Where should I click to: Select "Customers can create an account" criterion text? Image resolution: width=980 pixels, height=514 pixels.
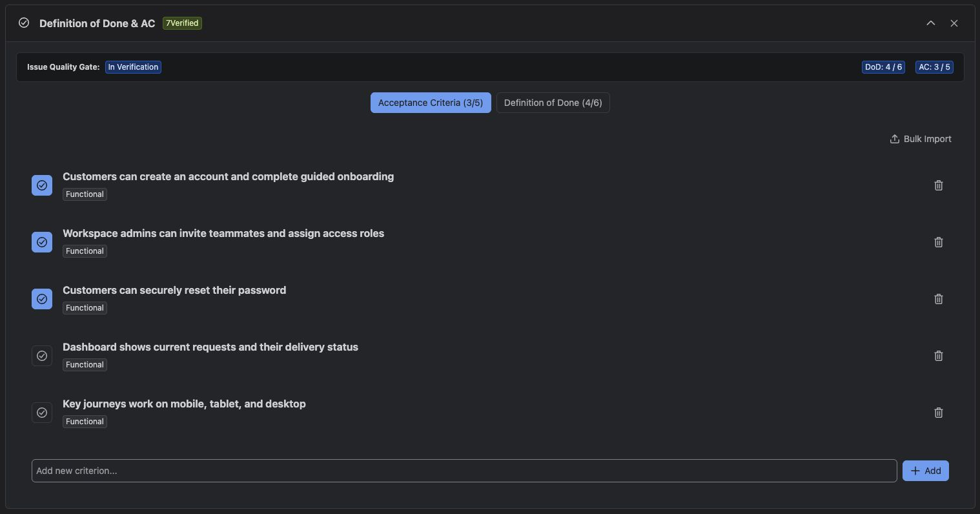(x=228, y=176)
